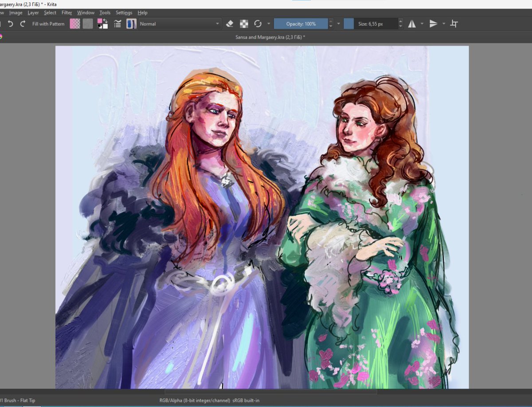532x407 pixels.
Task: Open the Tools menu
Action: coord(105,13)
